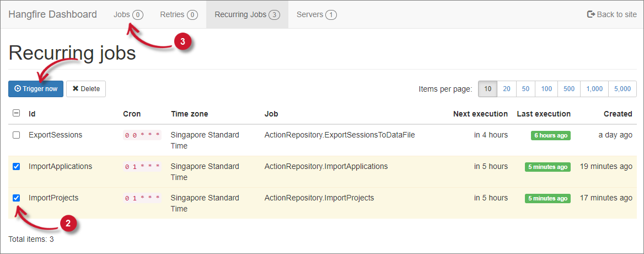Click the ImportProjects cron expression
644x254 pixels.
[x=142, y=198]
